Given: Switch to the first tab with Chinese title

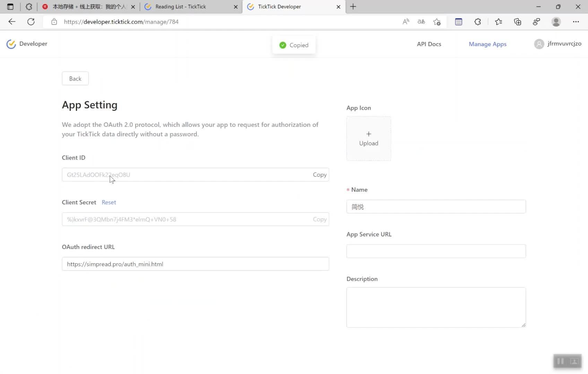Looking at the screenshot, I should point(89,7).
